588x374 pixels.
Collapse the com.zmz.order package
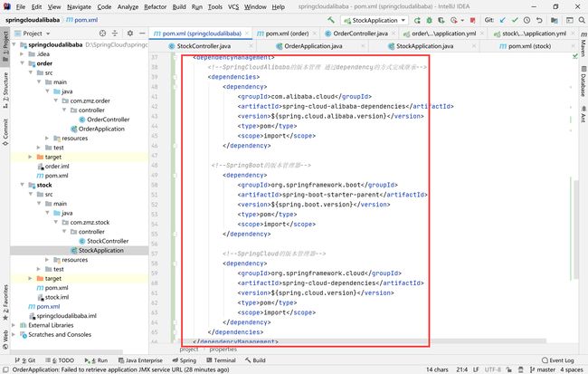coord(55,101)
